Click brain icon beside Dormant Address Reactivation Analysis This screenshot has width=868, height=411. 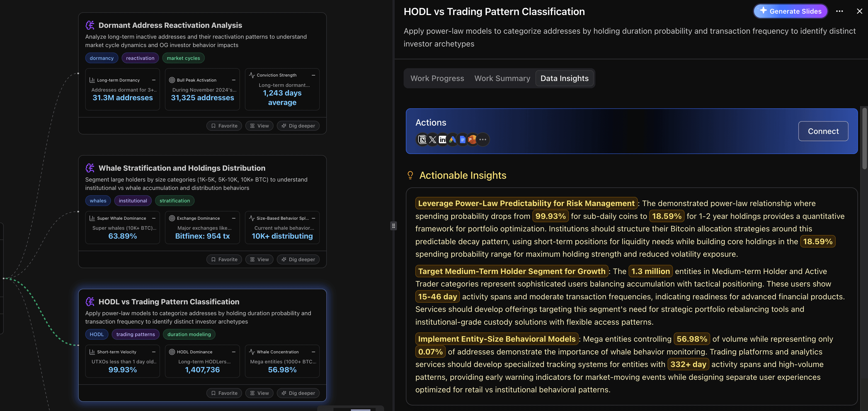[90, 25]
